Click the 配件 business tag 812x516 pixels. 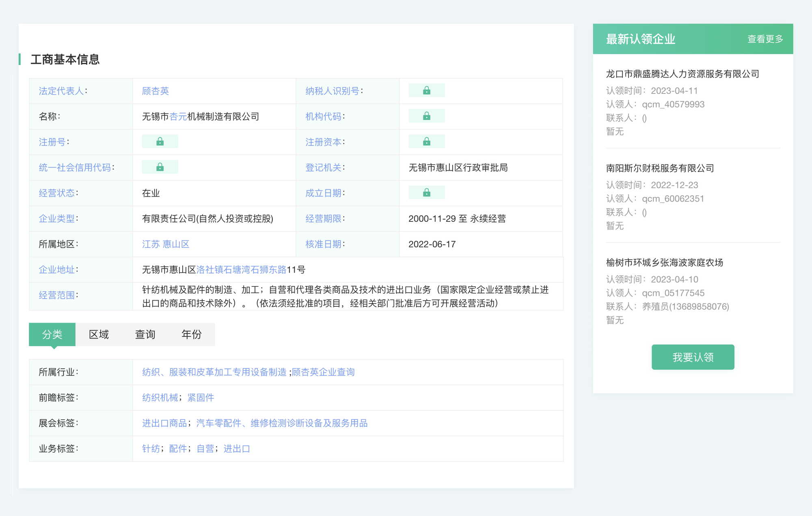click(x=178, y=449)
